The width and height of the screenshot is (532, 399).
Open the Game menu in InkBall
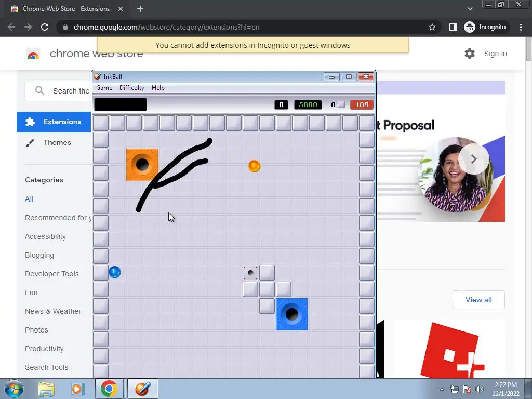pos(104,88)
